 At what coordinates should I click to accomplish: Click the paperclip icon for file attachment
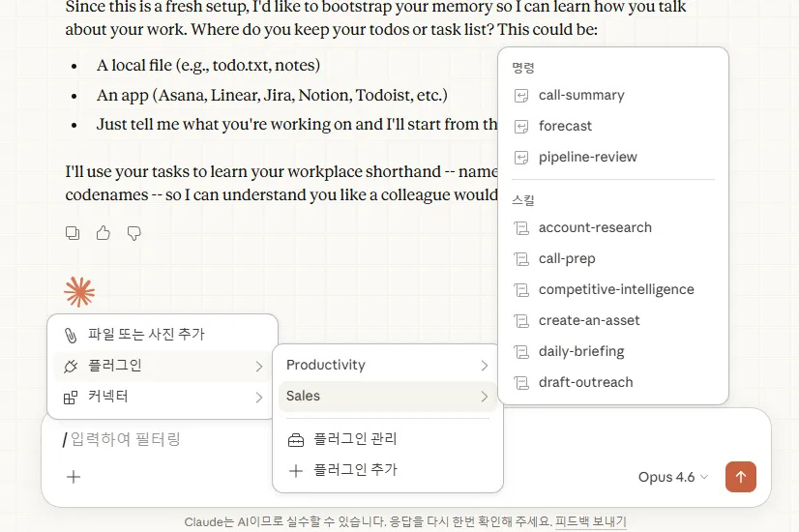(x=71, y=335)
